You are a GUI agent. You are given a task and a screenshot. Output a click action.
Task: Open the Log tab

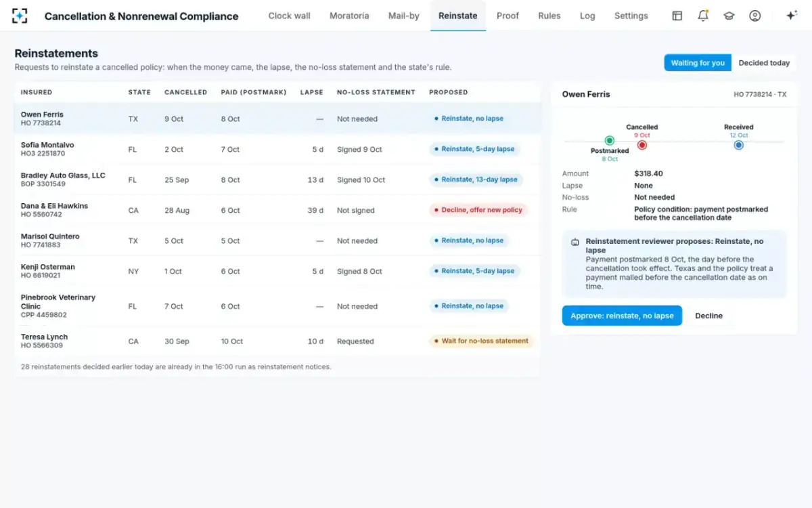click(587, 16)
